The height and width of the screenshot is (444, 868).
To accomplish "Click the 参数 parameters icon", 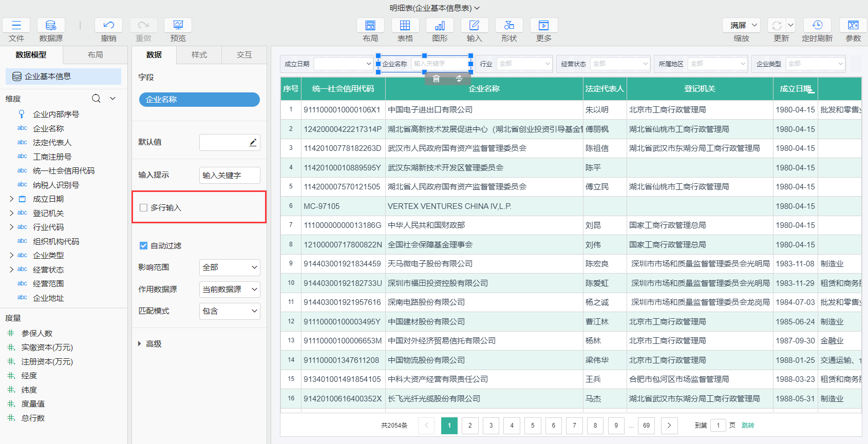I will (853, 26).
